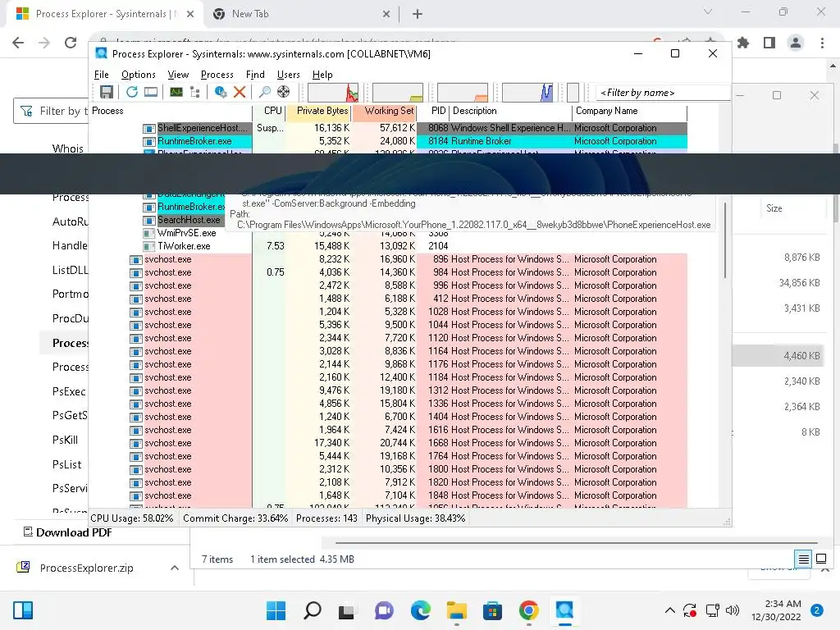840x630 pixels.
Task: Sort by the PID column header
Action: [x=433, y=111]
